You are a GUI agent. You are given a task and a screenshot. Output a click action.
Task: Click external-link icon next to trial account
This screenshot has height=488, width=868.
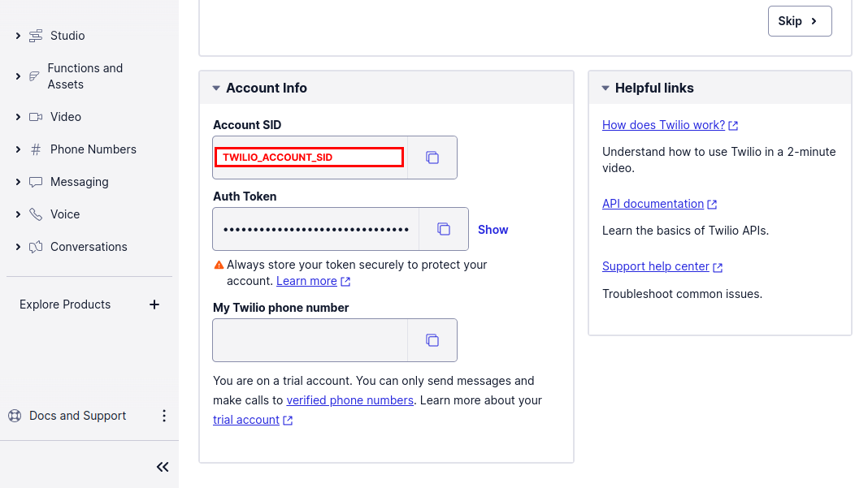pos(288,421)
